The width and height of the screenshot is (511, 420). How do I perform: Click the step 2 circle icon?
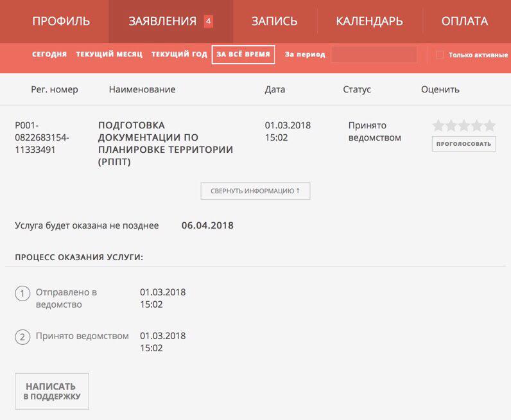[x=22, y=337]
